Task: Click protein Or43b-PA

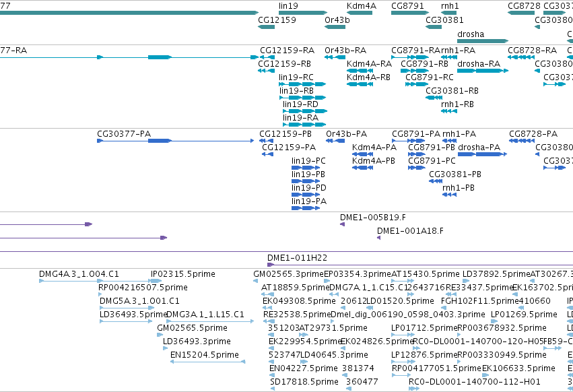Action: point(335,141)
